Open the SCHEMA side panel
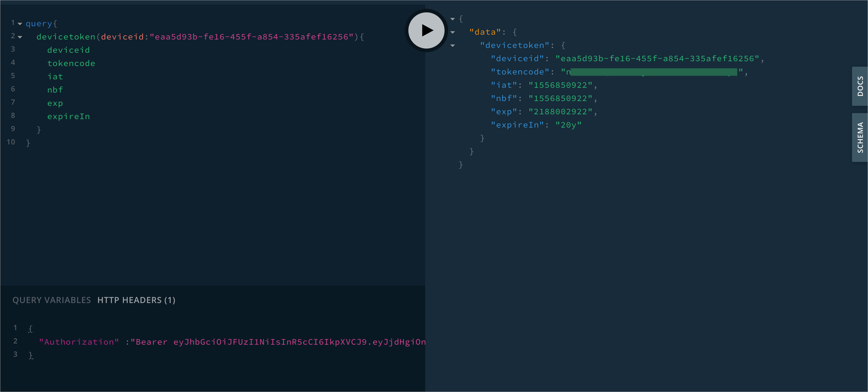This screenshot has height=392, width=868. click(860, 138)
